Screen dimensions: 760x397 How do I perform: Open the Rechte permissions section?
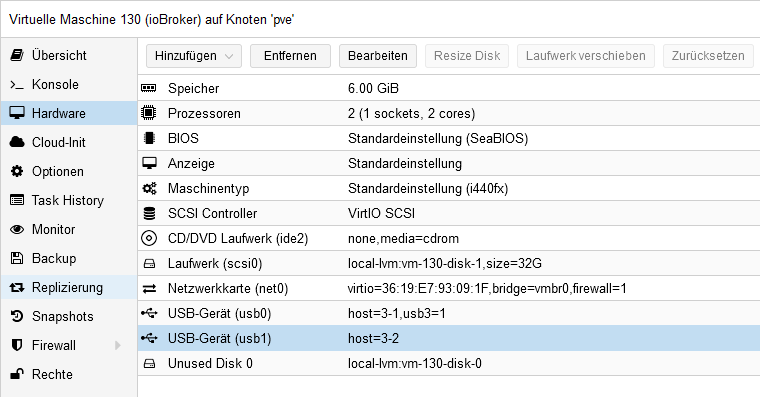coord(69,374)
